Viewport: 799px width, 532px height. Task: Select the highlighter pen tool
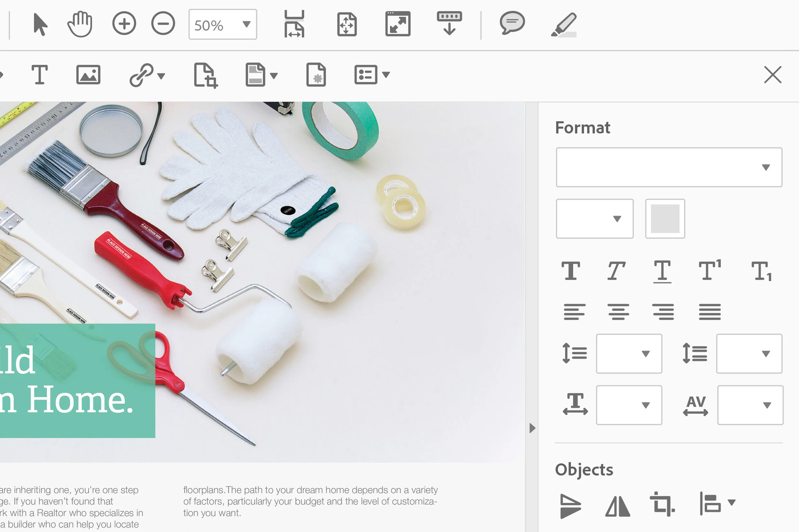point(564,24)
